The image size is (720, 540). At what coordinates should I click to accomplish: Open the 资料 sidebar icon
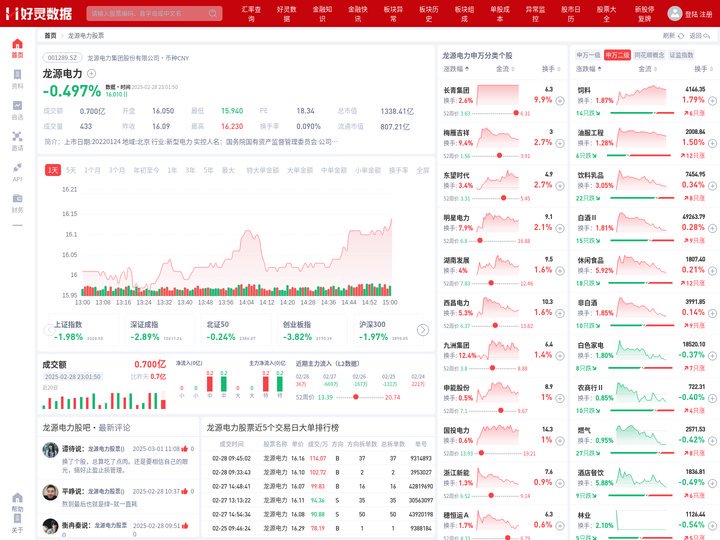pyautogui.click(x=17, y=75)
